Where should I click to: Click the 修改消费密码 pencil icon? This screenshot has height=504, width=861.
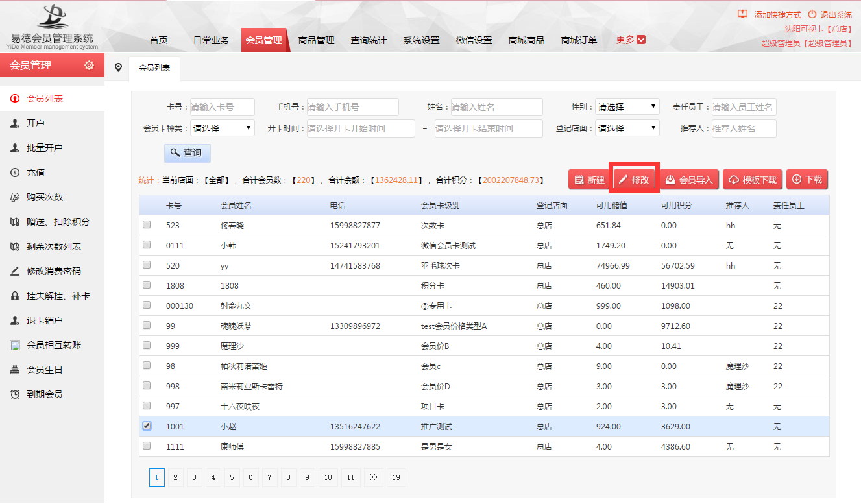pos(14,271)
